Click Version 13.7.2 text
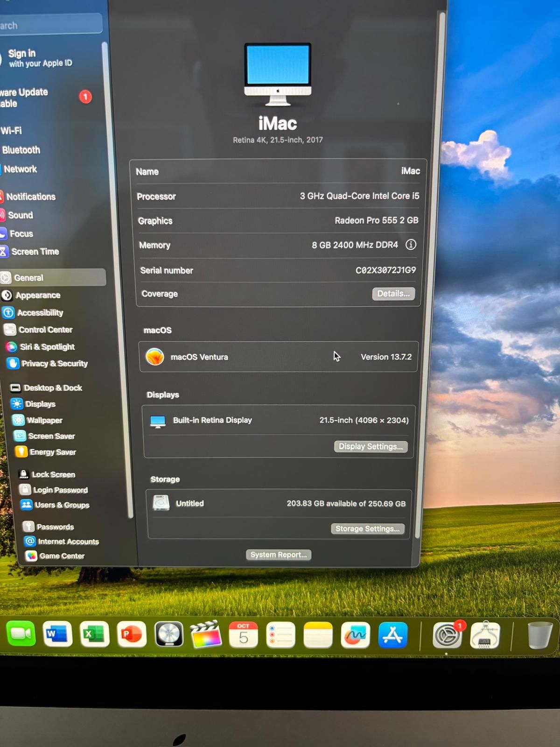 (x=386, y=357)
